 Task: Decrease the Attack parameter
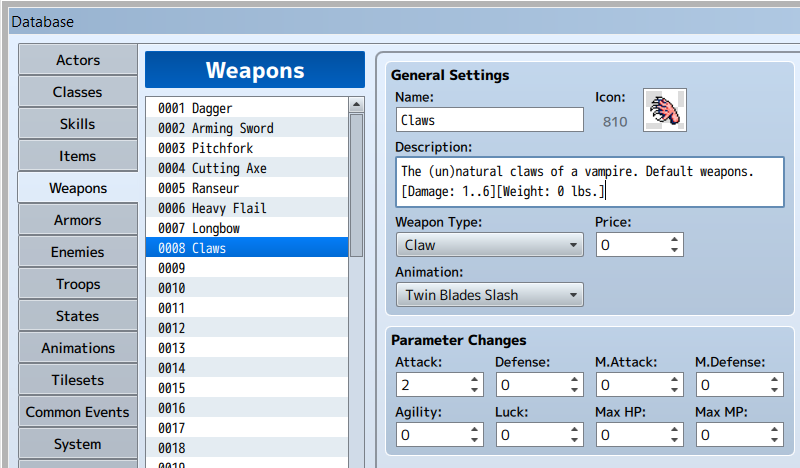pos(474,390)
